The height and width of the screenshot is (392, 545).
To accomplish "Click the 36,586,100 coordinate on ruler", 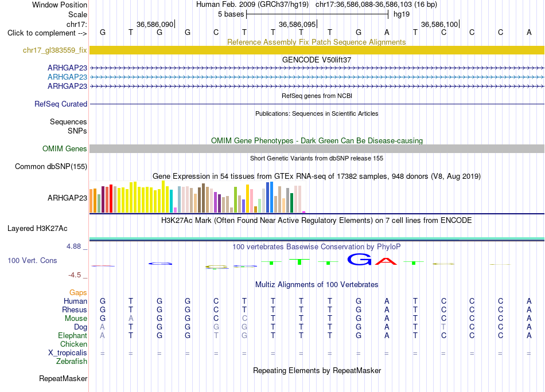I will [439, 24].
